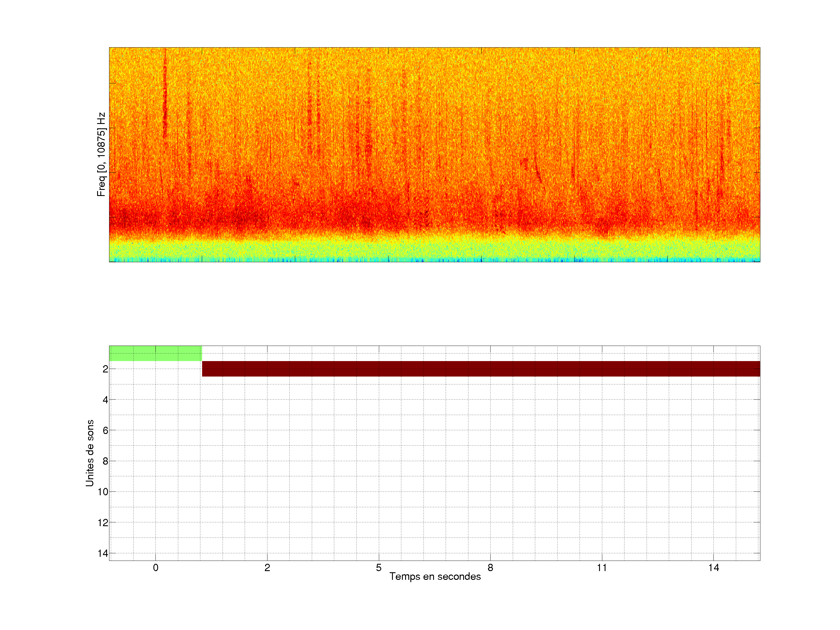The image size is (840, 630).
Task: Click the '2' tick label on time axis
Action: tap(267, 568)
